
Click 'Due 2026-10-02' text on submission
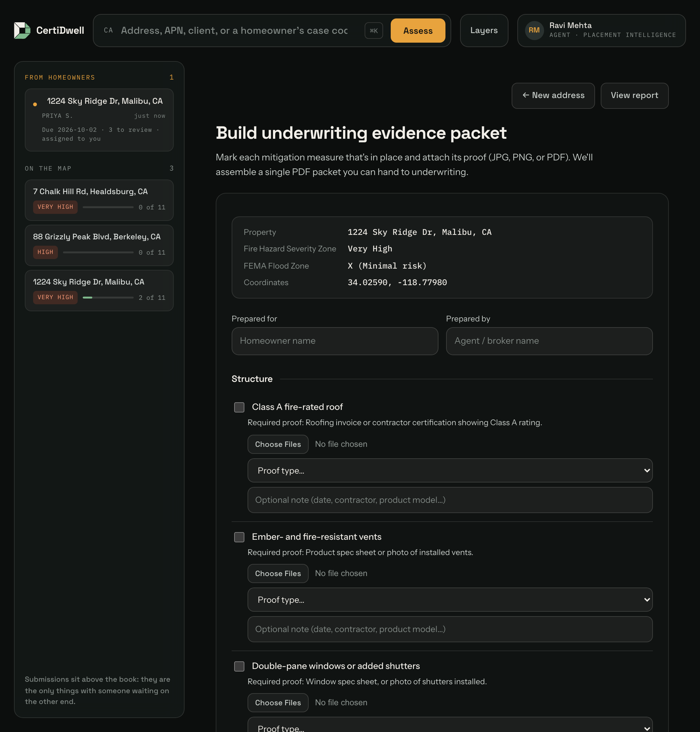point(69,130)
